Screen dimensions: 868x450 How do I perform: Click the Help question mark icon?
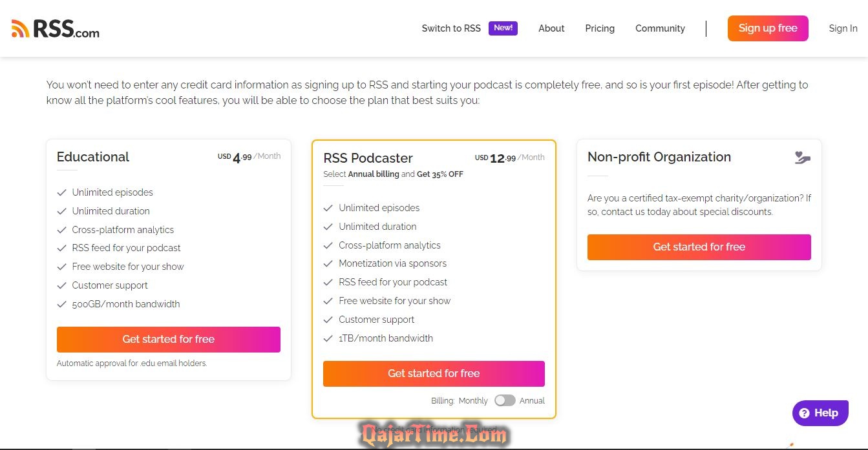804,413
